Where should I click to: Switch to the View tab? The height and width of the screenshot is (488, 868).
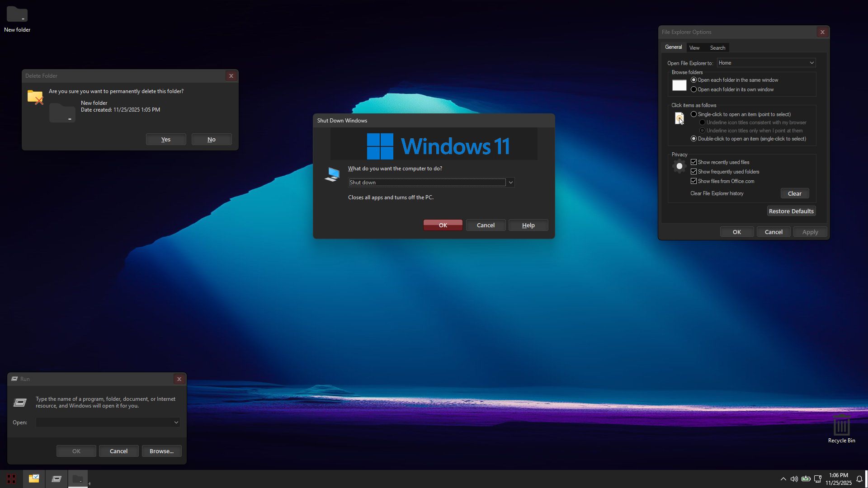[694, 48]
